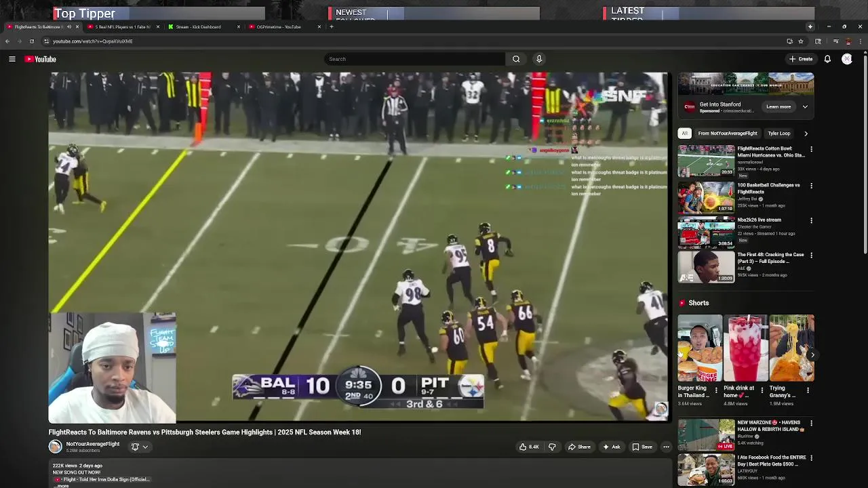Open the browser three-dot menu
This screenshot has width=868, height=488.
tap(860, 41)
